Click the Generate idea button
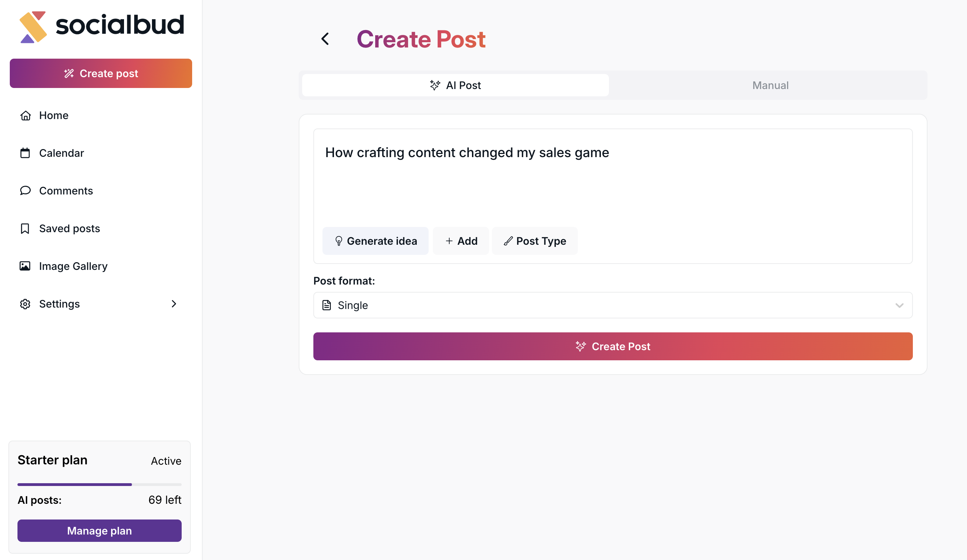967x560 pixels. 375,241
